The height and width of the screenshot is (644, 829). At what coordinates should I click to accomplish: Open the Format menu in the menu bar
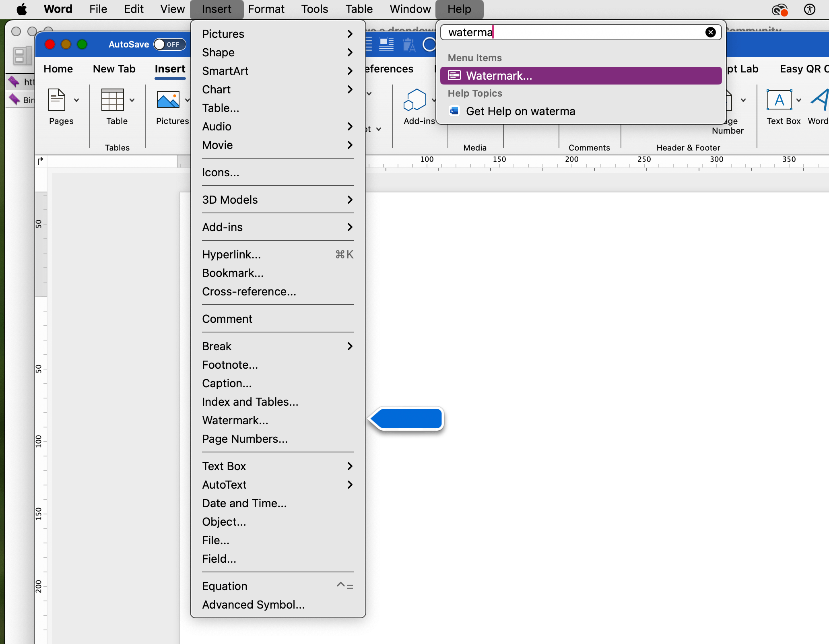[266, 9]
